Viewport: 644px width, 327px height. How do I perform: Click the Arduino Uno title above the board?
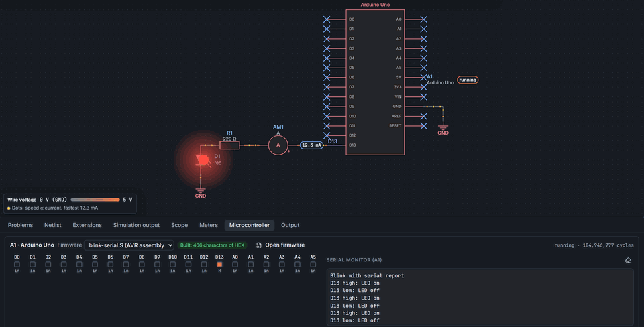(375, 5)
